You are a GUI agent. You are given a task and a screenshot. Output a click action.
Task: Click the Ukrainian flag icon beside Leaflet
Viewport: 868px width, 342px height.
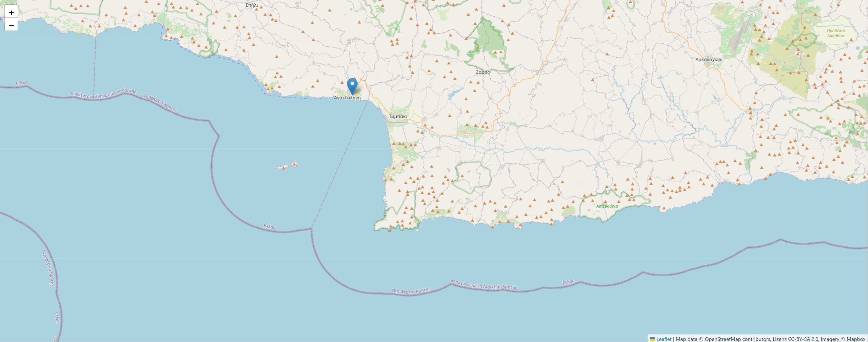coord(652,339)
